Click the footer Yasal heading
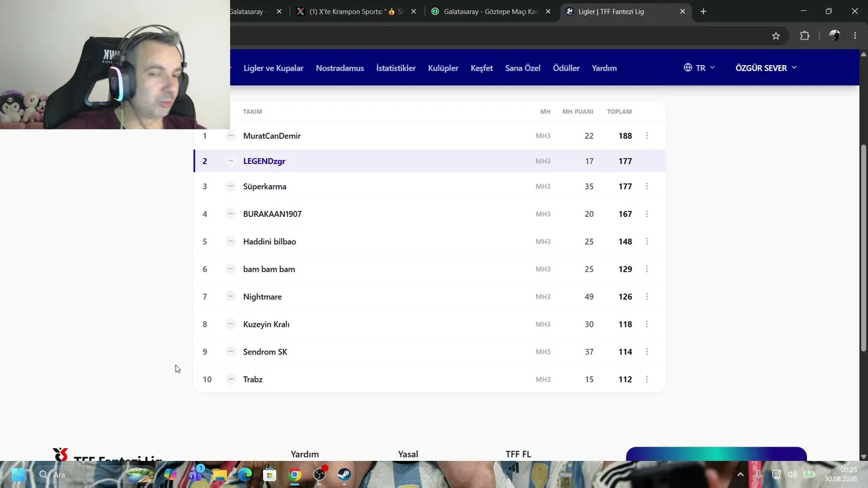Viewport: 868px width, 488px height. tap(408, 454)
